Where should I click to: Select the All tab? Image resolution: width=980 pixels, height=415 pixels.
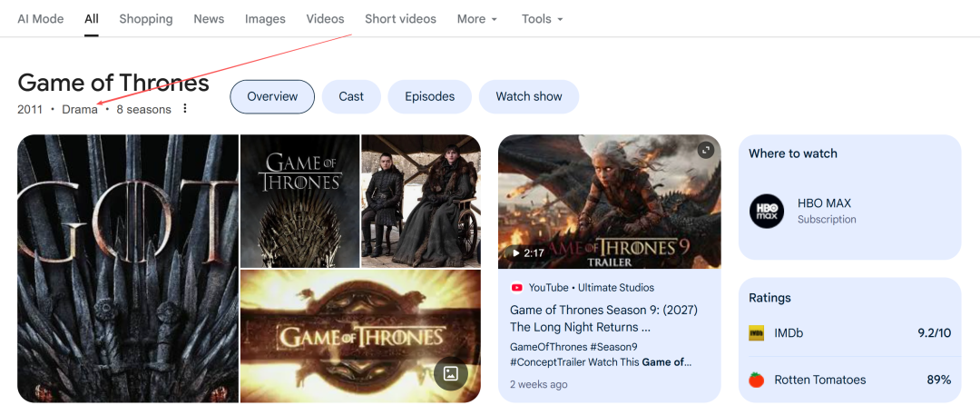click(x=92, y=19)
